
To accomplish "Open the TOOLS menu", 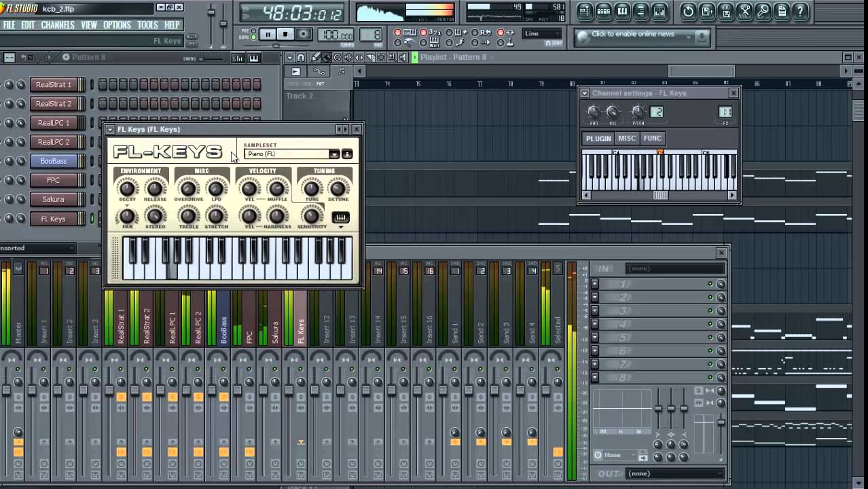I will (x=147, y=25).
